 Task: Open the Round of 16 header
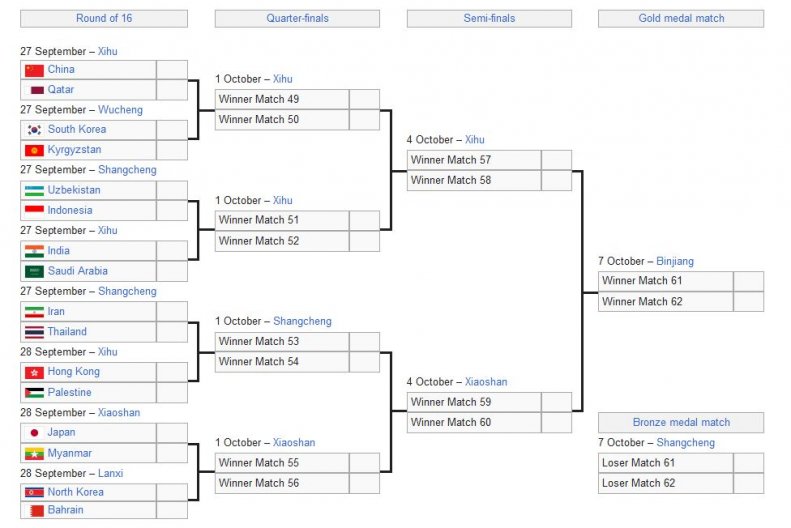[104, 18]
